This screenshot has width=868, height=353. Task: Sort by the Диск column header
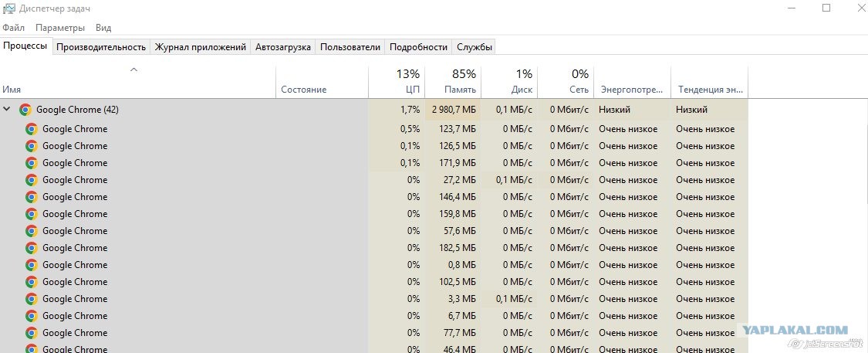coord(509,82)
